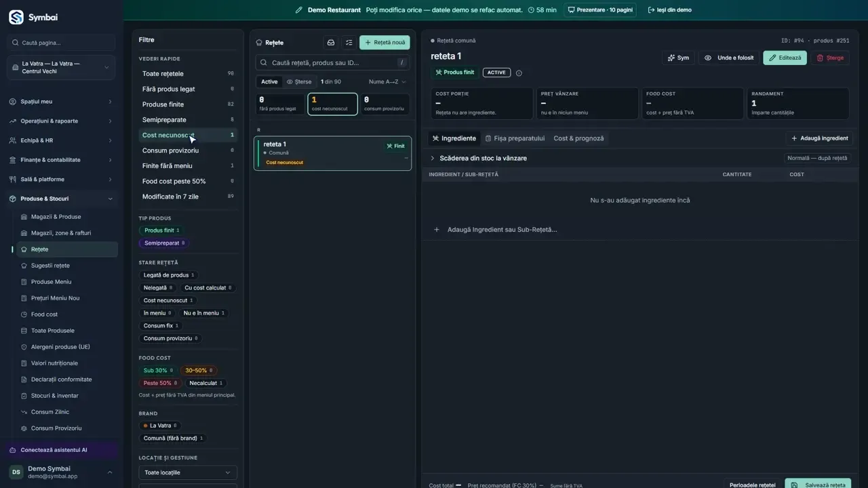Collapse the Produse & Stocuri sidebar group

point(61,199)
